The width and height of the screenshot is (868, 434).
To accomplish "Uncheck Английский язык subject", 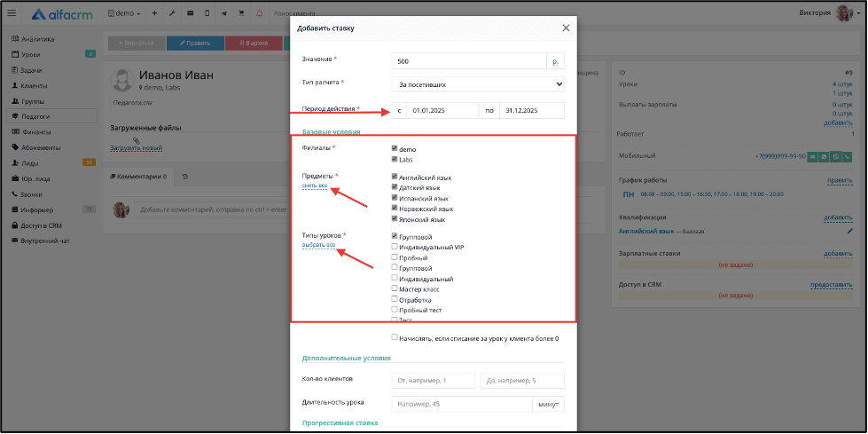I will (395, 178).
